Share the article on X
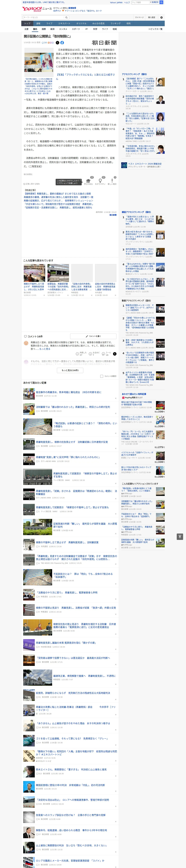The image size is (186, 868). (x=57, y=43)
